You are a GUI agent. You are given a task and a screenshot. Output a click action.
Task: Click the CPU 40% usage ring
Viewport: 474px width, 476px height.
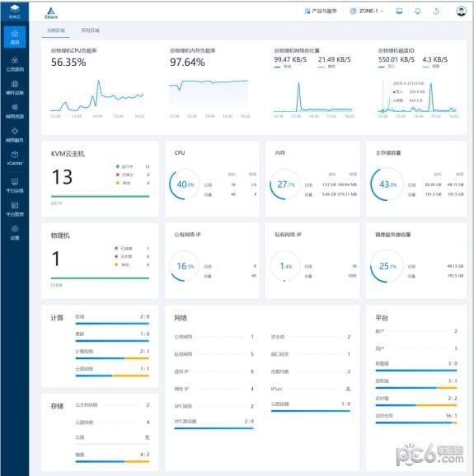pos(184,184)
